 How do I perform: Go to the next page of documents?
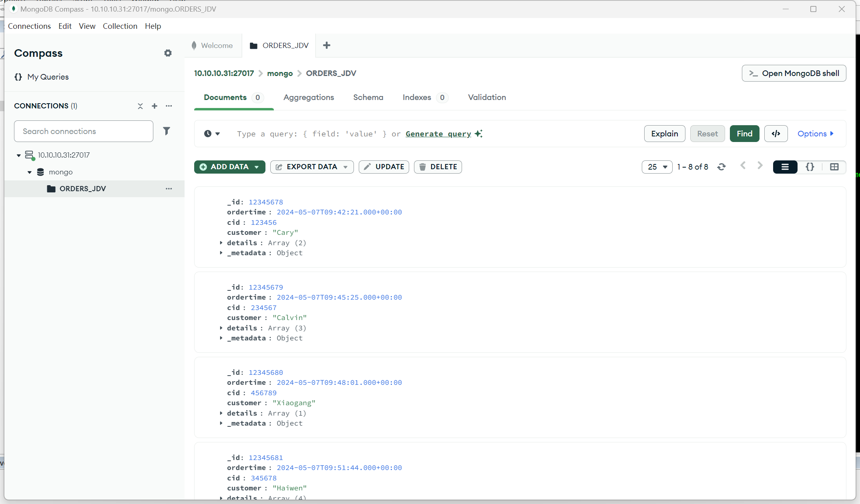click(760, 166)
